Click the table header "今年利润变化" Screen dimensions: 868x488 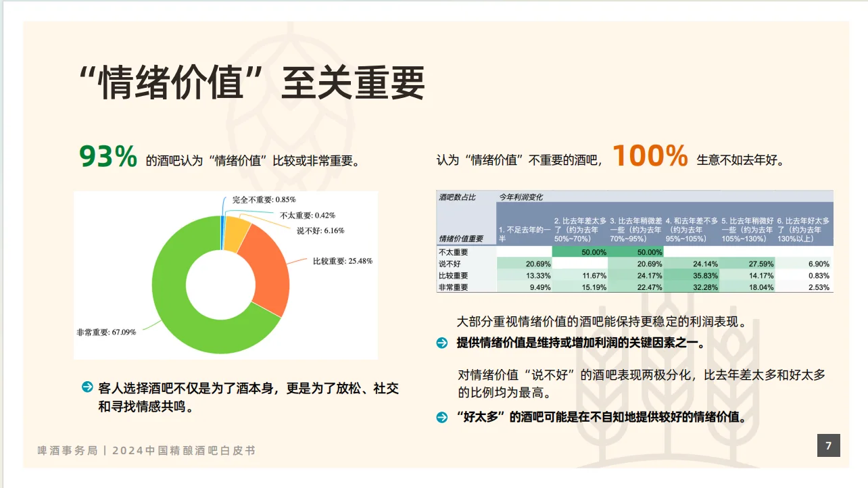point(521,197)
